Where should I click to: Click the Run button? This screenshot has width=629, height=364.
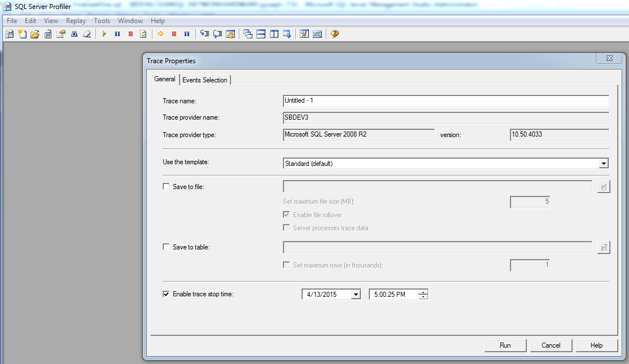coord(505,345)
